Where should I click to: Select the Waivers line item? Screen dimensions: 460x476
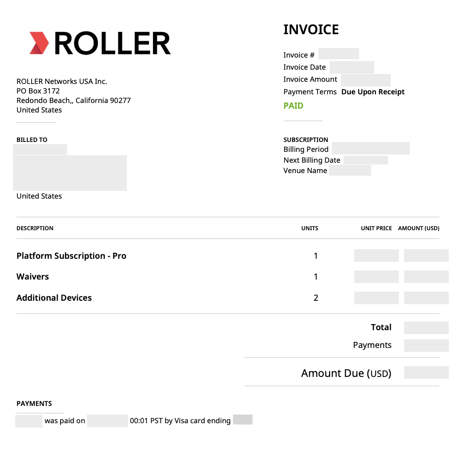coord(32,277)
